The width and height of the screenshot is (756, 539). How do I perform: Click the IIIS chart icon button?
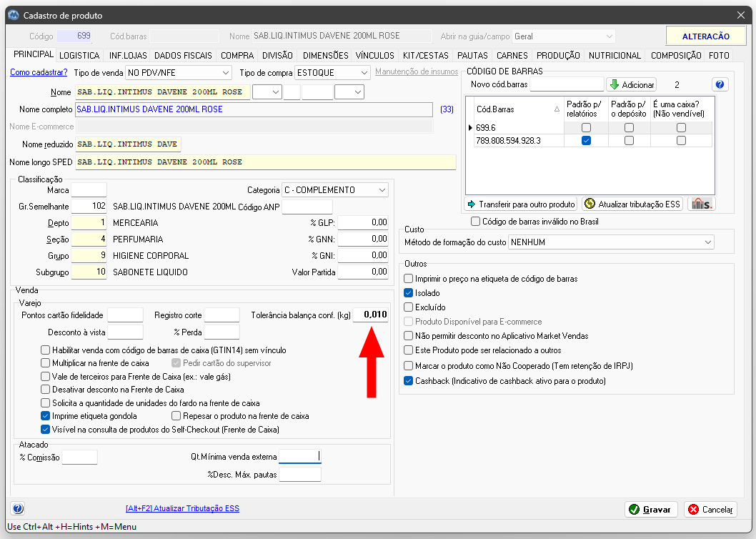(x=702, y=204)
